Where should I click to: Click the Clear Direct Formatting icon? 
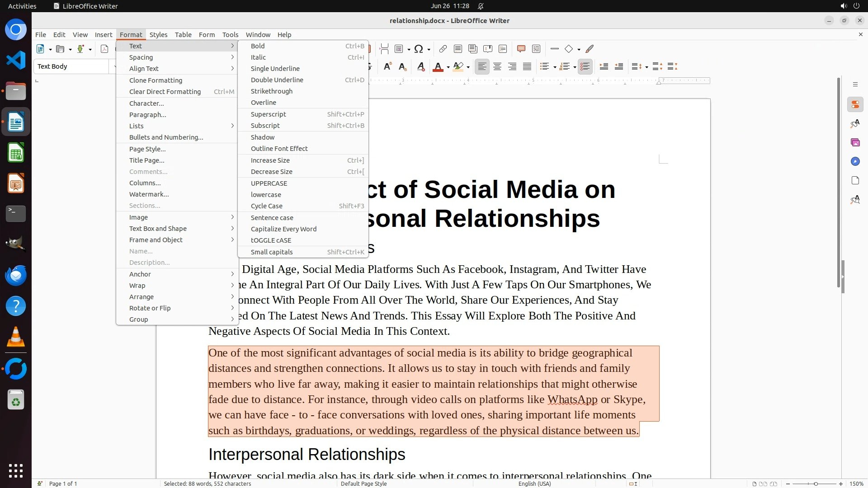[x=420, y=67]
